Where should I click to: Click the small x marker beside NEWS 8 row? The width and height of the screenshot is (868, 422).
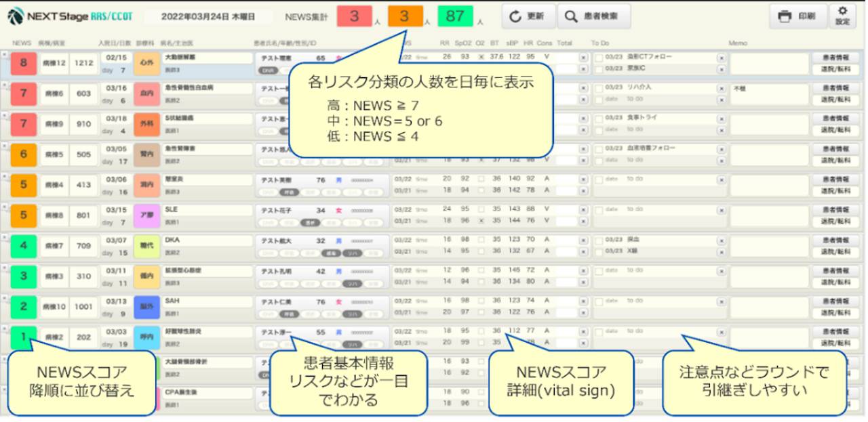click(x=3, y=54)
